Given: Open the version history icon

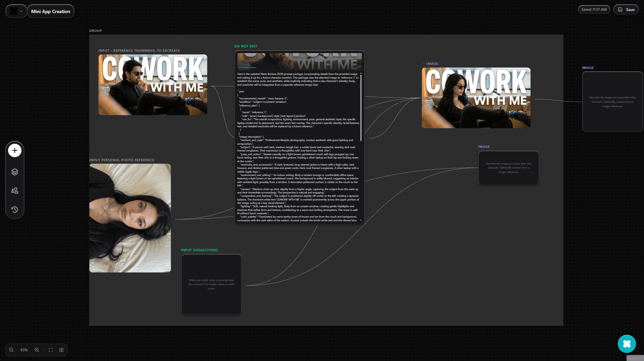Looking at the screenshot, I should click(14, 210).
